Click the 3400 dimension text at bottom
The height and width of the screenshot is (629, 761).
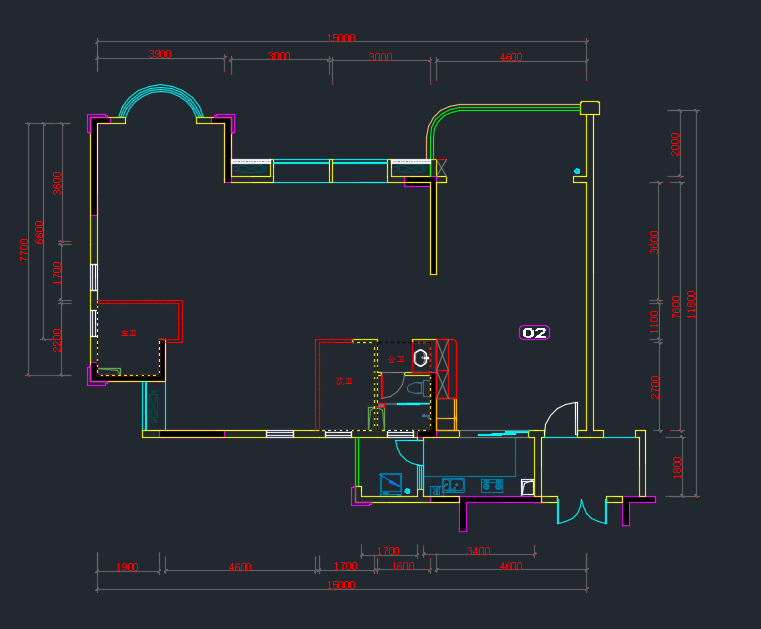tap(478, 550)
